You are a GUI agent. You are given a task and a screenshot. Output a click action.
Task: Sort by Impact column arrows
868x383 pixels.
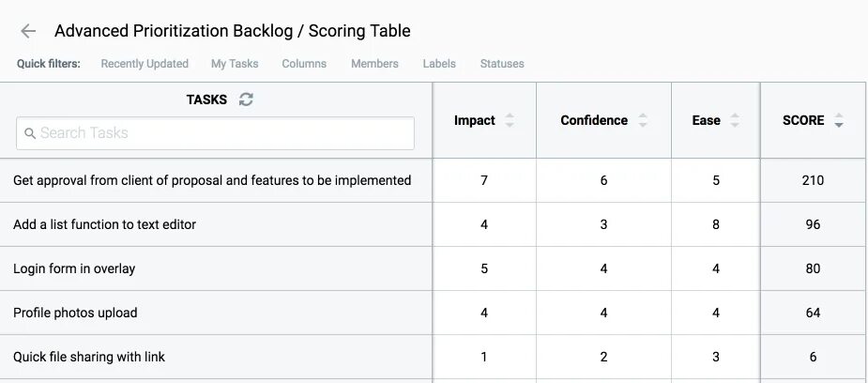(x=510, y=120)
